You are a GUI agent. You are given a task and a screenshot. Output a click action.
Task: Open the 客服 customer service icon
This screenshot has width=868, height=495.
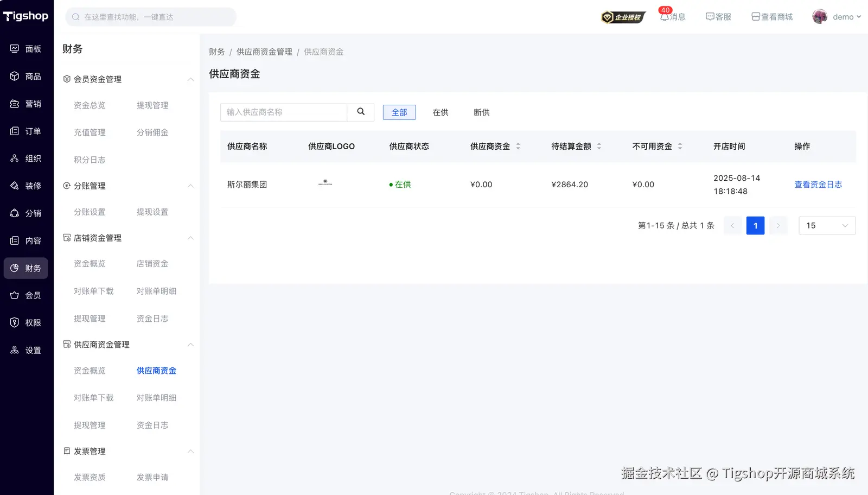[x=710, y=17]
